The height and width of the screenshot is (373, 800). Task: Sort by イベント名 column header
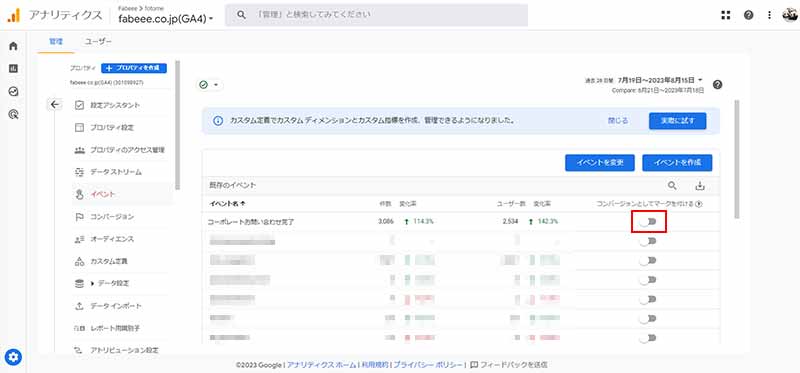click(x=228, y=204)
